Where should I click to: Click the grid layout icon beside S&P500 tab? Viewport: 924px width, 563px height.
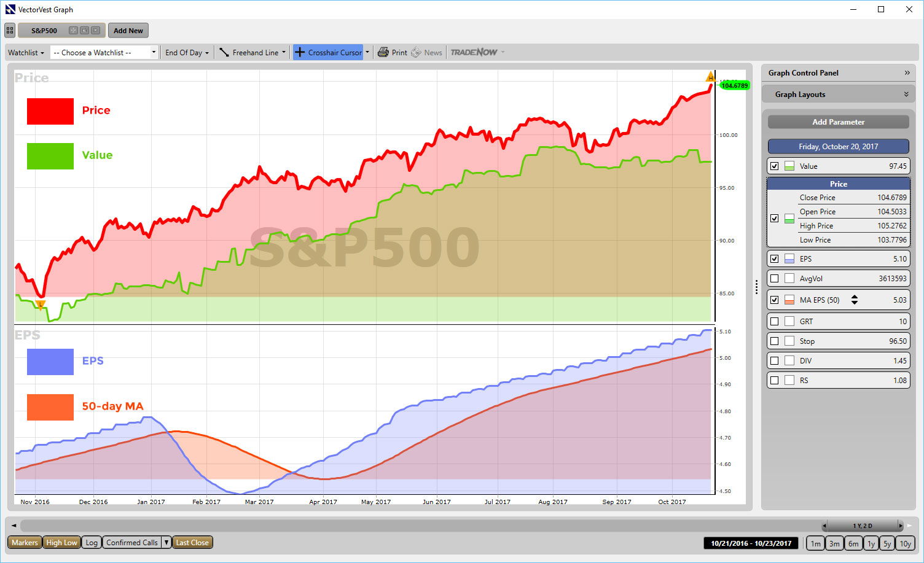(x=10, y=31)
